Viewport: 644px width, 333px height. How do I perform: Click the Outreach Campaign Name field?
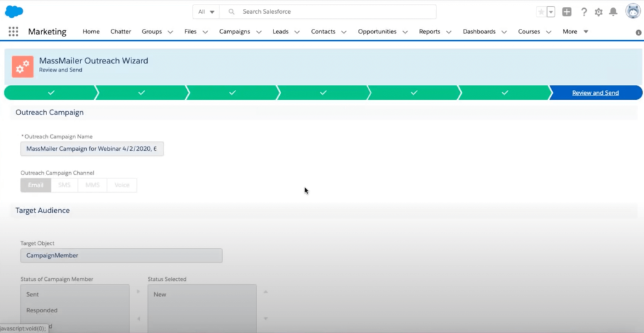click(92, 149)
